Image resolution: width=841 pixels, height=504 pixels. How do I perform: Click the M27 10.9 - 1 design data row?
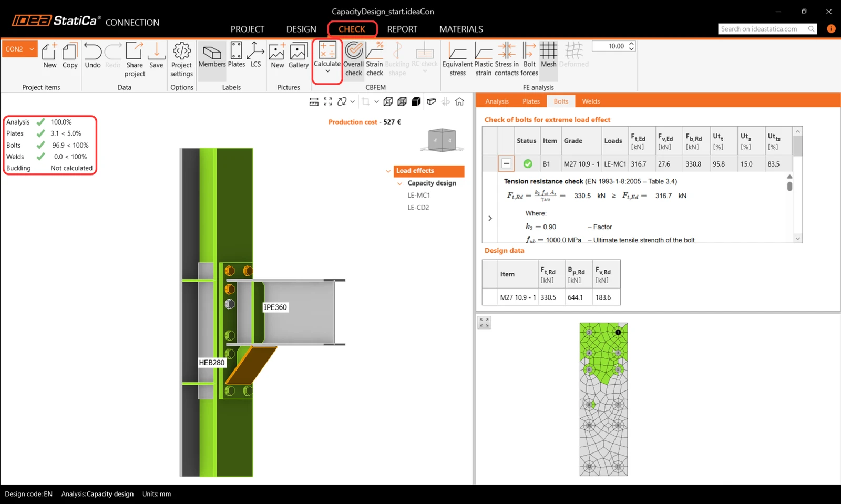tap(551, 297)
